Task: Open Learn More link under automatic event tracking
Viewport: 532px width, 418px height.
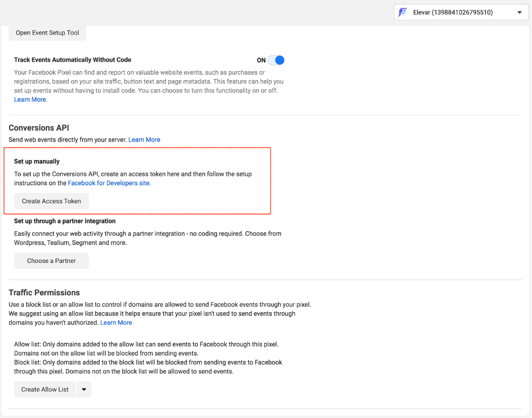Action: point(30,100)
